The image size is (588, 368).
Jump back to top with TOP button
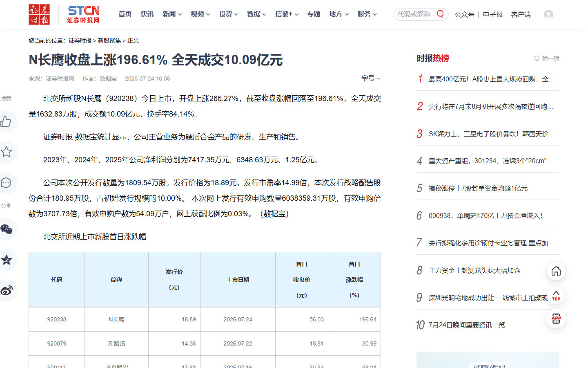[556, 295]
